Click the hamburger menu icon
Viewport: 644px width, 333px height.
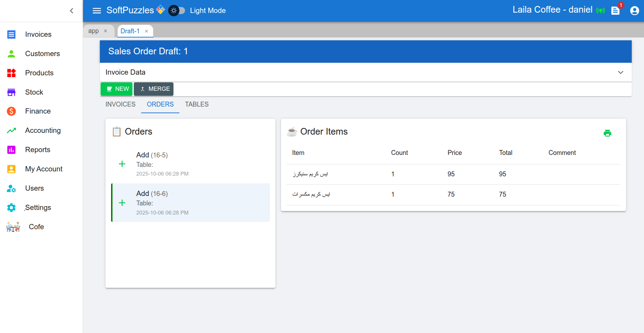97,11
